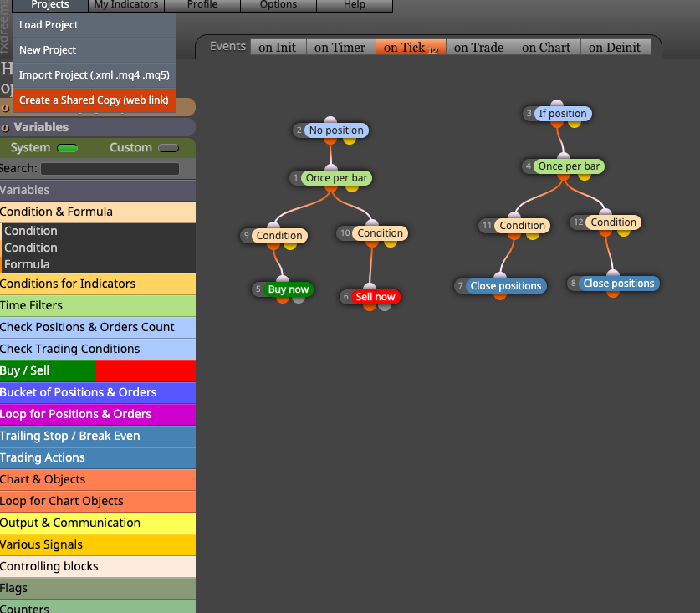Switch to 'on Trade' event tab

tap(479, 48)
